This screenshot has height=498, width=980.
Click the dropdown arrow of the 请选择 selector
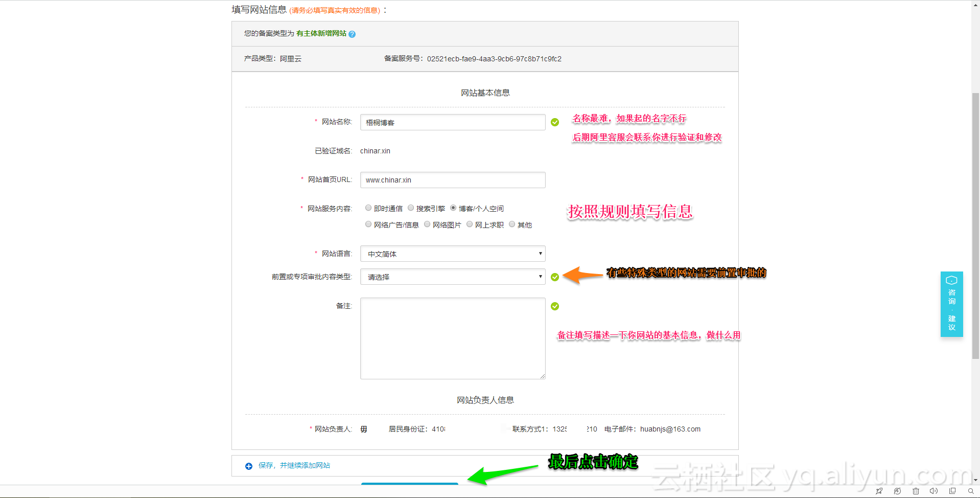[540, 277]
